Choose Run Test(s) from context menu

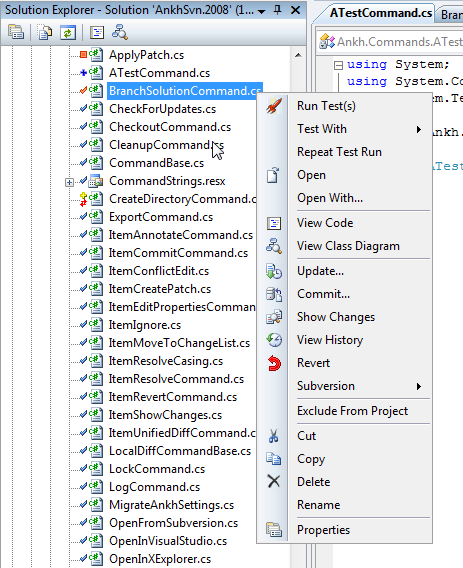(x=326, y=106)
